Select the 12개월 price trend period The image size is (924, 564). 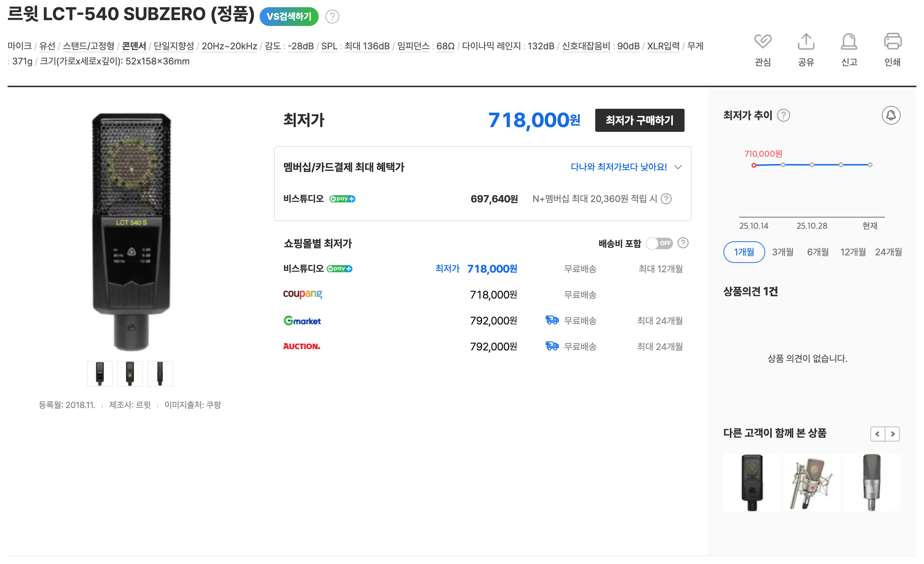coord(853,252)
